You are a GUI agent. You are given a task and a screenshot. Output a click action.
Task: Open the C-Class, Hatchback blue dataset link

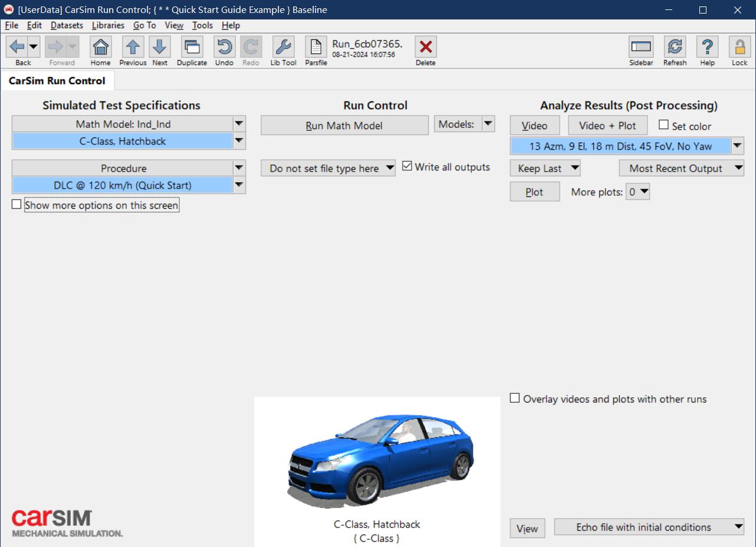click(123, 141)
